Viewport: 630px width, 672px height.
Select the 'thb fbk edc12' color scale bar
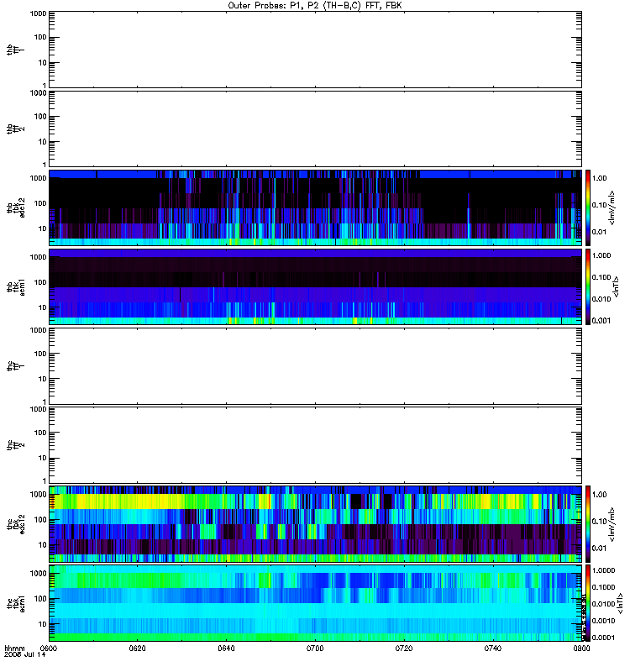(x=588, y=207)
